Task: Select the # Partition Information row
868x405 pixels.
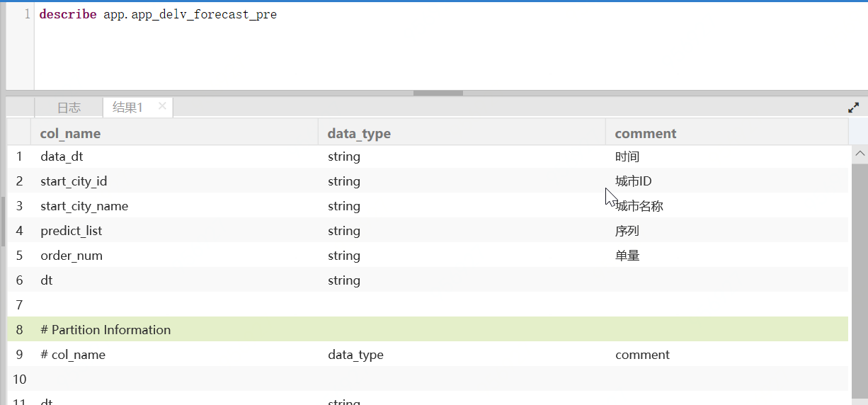Action: click(x=105, y=330)
